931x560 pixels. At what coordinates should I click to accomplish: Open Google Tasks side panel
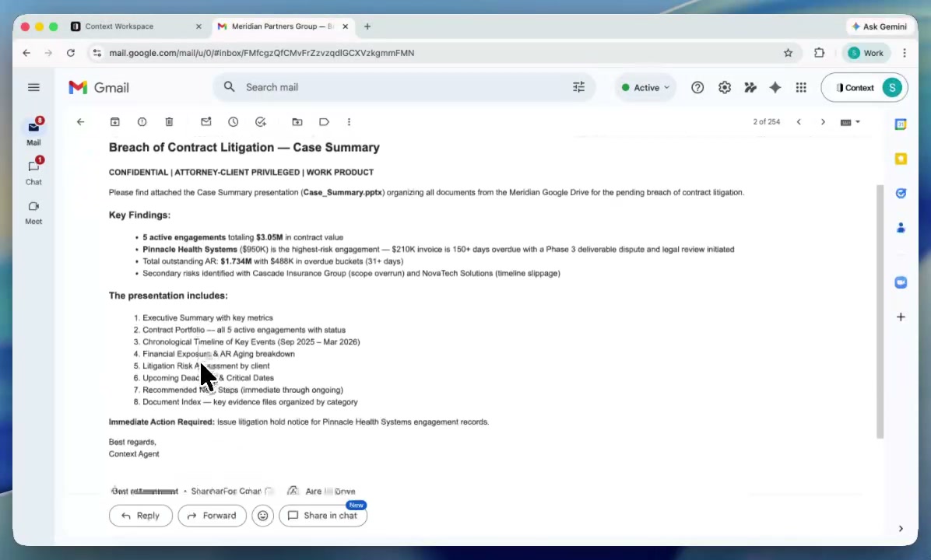901,193
